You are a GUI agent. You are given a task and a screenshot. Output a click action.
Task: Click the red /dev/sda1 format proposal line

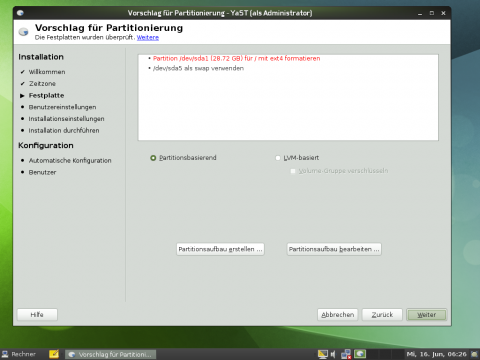tap(236, 58)
